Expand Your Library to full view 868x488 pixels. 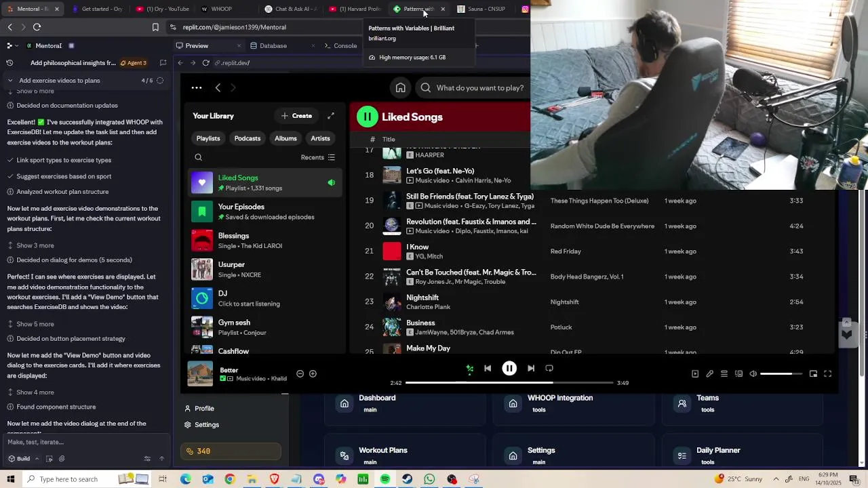point(331,116)
